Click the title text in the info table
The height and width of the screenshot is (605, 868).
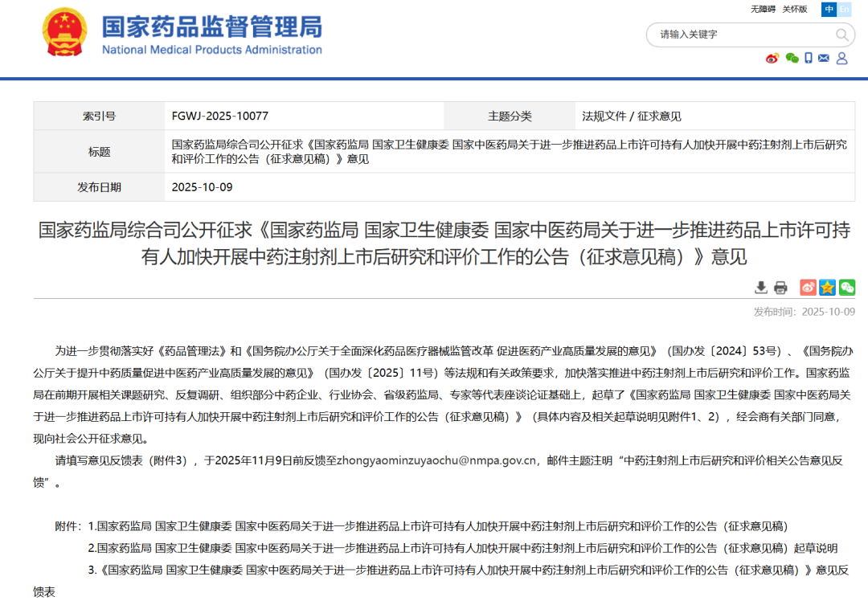pos(510,152)
